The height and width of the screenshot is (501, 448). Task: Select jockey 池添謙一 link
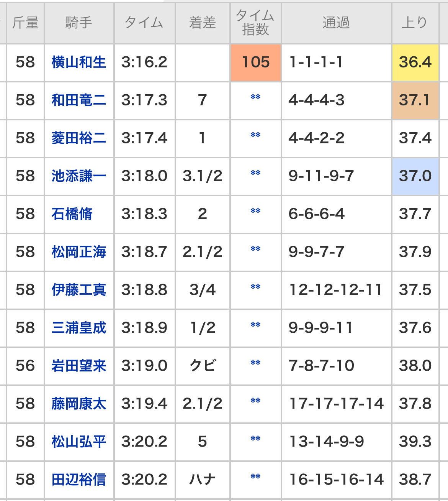click(x=78, y=176)
